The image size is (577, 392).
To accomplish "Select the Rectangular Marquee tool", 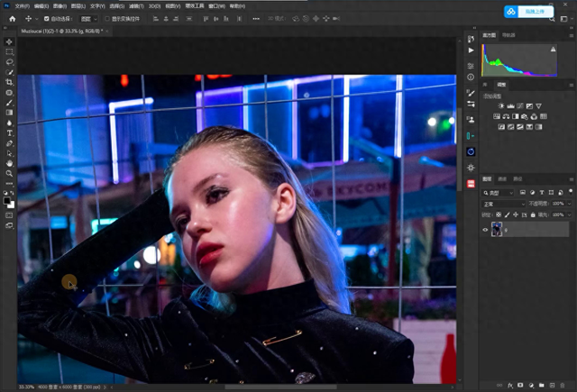I will pos(9,52).
